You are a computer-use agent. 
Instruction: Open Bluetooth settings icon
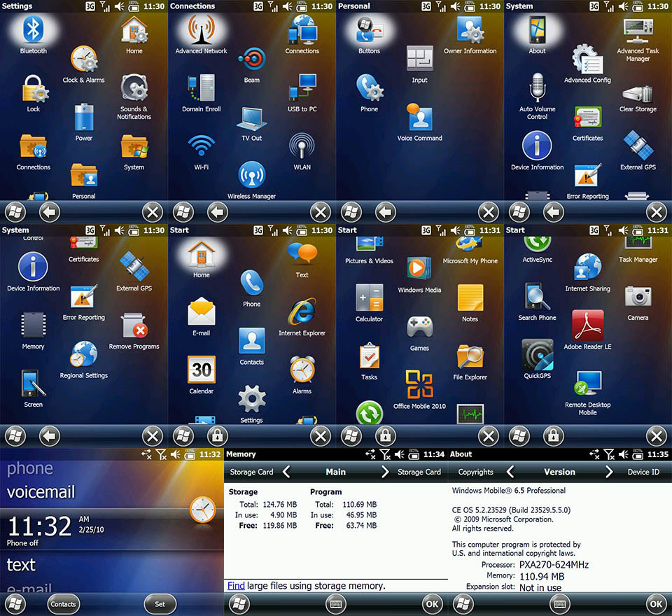(34, 29)
